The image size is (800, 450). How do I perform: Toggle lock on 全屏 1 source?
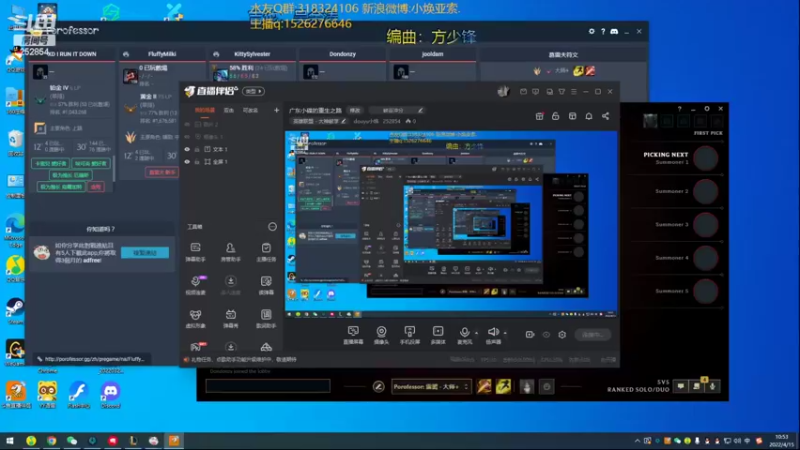(197, 162)
